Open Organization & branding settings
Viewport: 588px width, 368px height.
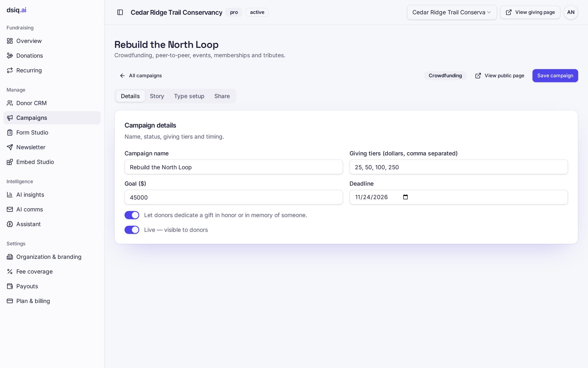coord(52,257)
